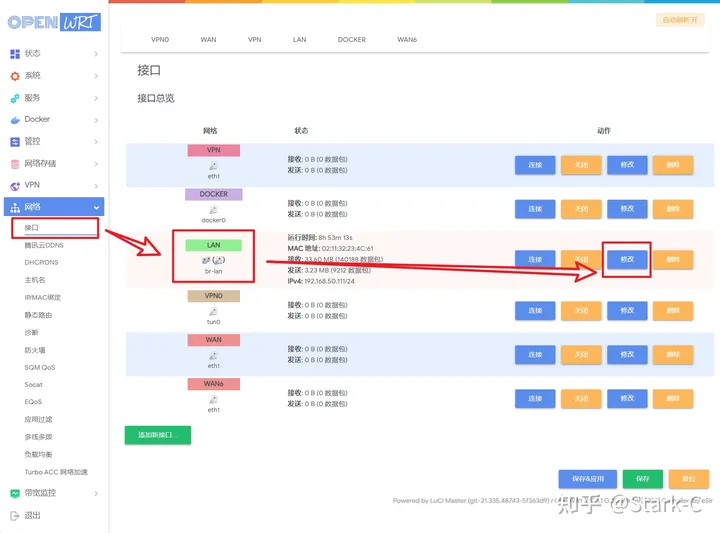This screenshot has width=720, height=533.
Task: Click 连接 for the WAN6 interface
Action: tap(535, 398)
